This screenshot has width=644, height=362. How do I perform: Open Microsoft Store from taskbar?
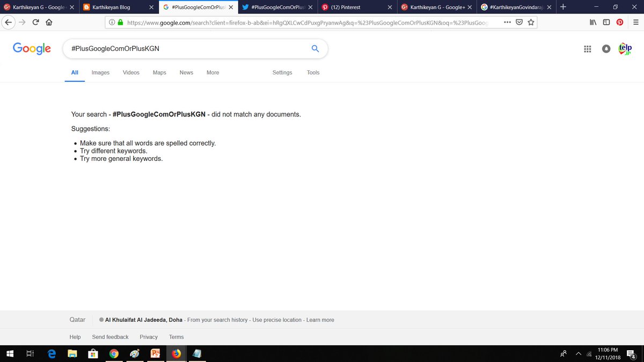(92, 353)
